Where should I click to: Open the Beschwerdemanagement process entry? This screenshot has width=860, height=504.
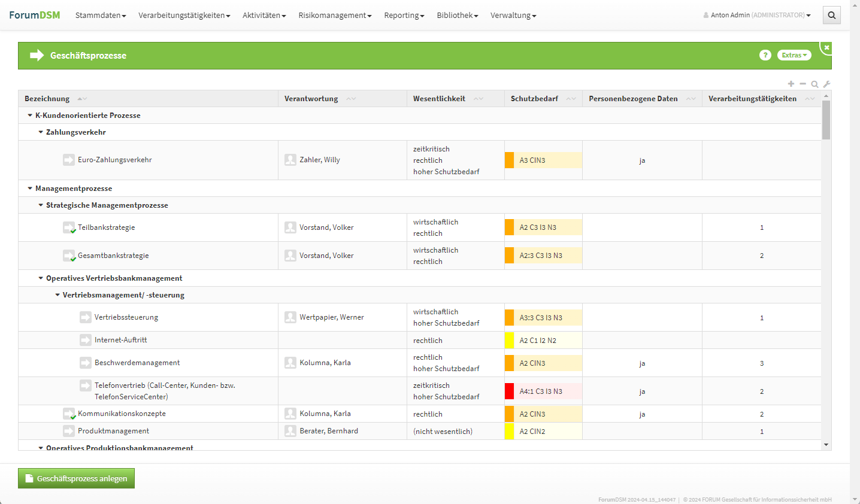click(x=137, y=363)
